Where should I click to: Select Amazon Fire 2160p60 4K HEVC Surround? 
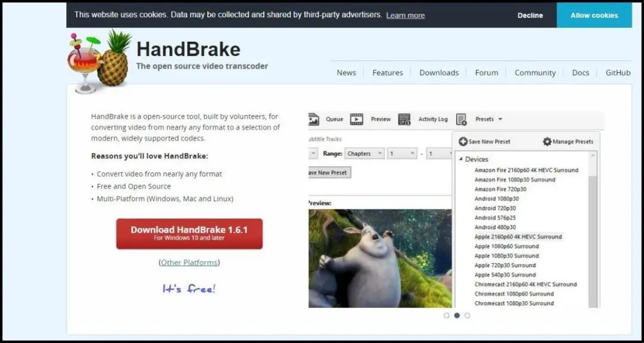tap(526, 170)
